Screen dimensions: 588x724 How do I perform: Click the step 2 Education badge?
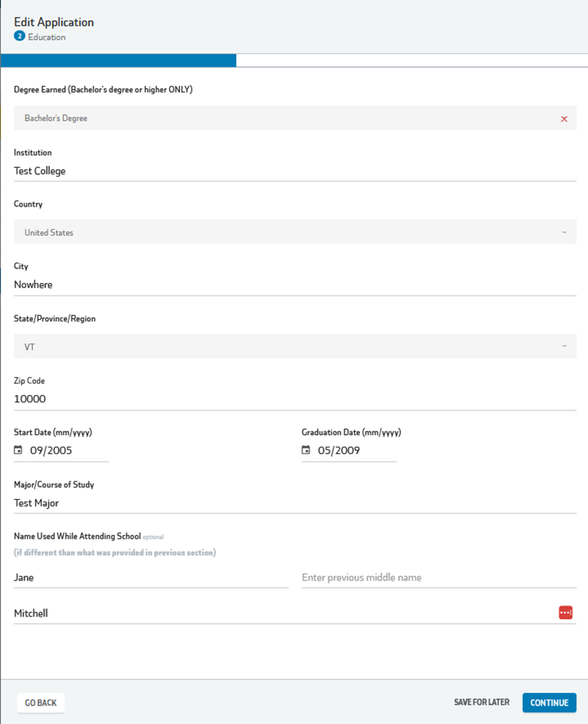pos(19,37)
